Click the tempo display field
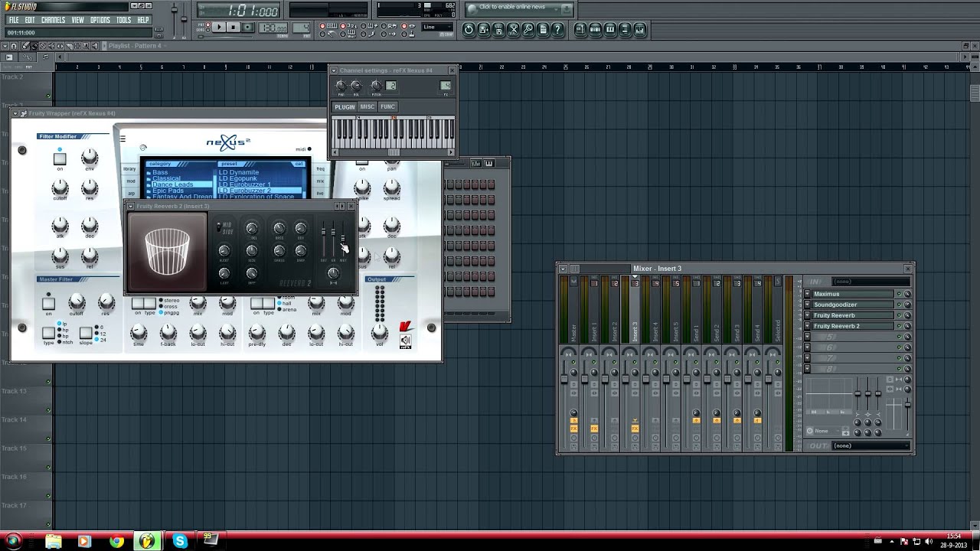Viewport: 980px width, 551px height. 273,28
